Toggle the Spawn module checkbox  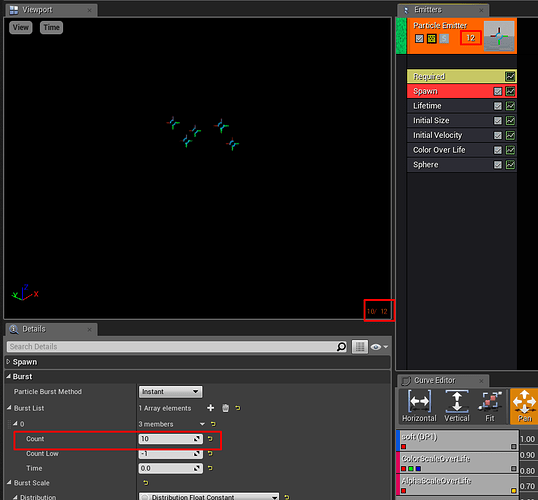pos(498,91)
